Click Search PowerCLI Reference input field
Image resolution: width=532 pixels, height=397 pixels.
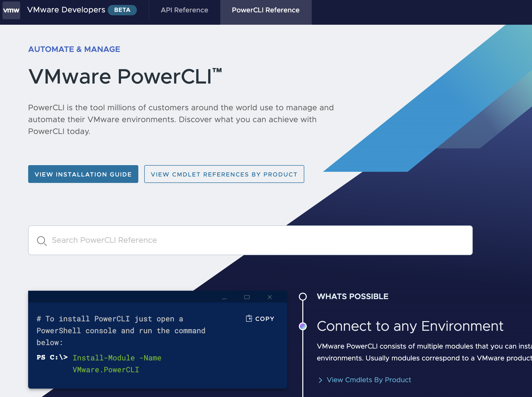coord(250,240)
